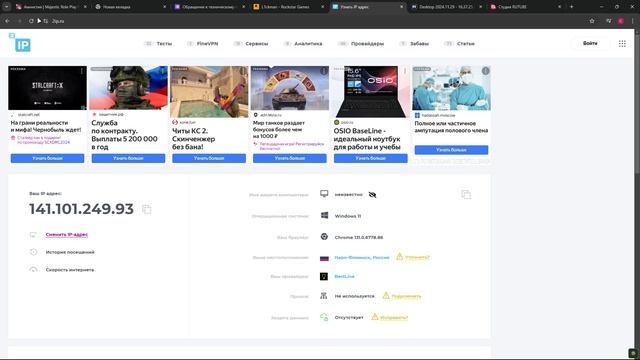640x360 pixels.
Task: Open the tank game ad image
Action: [x=290, y=88]
